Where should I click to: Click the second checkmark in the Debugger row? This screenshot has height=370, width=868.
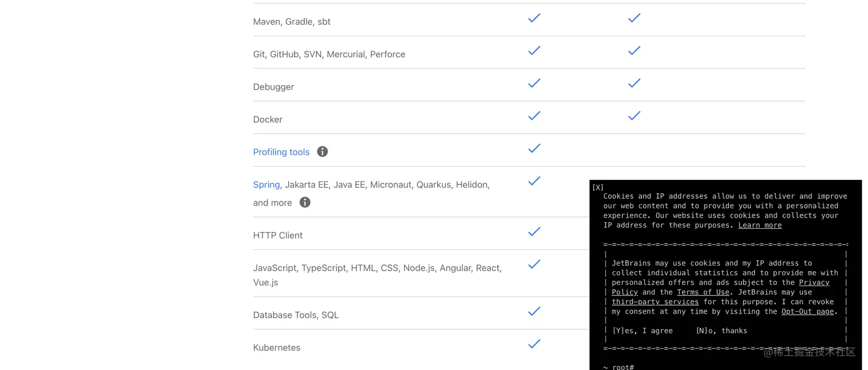pos(634,83)
